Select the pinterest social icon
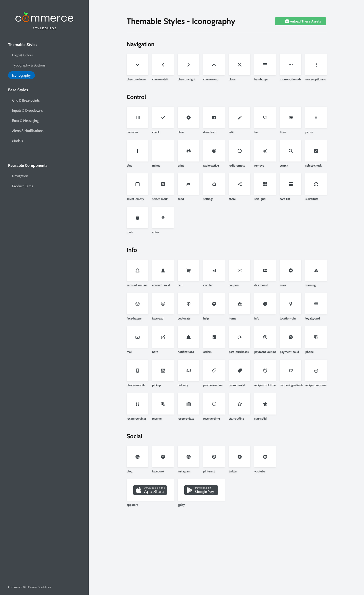This screenshot has height=595, width=364. (x=214, y=457)
